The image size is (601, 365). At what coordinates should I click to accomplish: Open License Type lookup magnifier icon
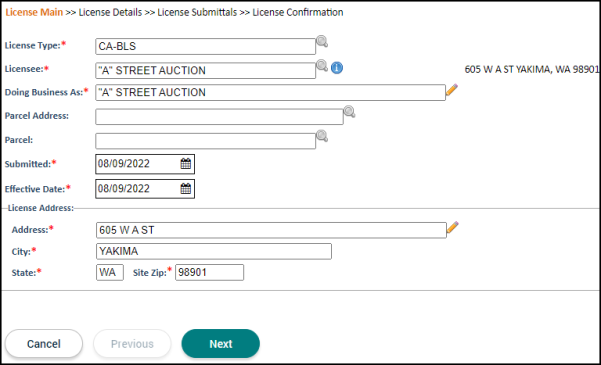pos(322,41)
